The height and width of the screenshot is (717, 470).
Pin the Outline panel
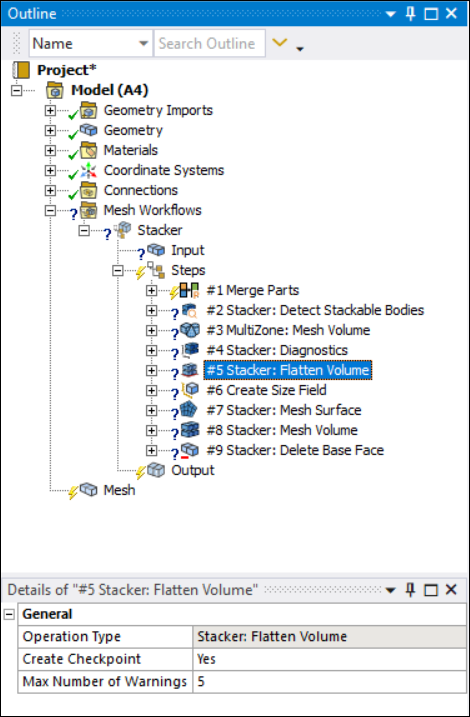click(x=411, y=14)
